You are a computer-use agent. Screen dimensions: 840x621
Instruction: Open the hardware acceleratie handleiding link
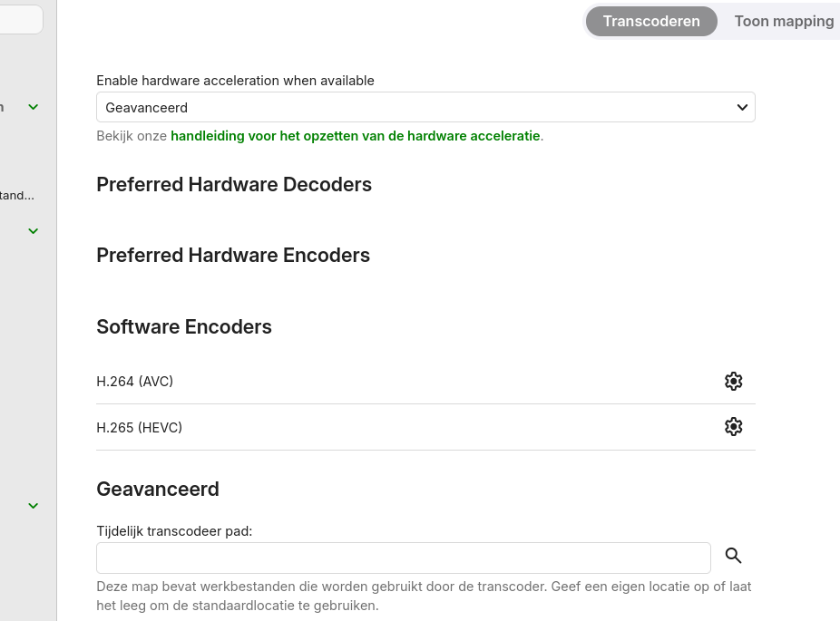(x=355, y=136)
